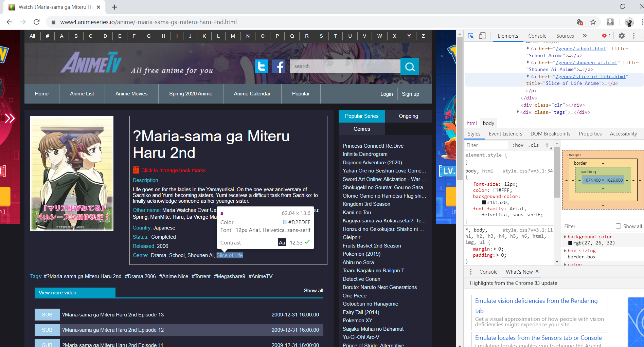The image size is (644, 347).
Task: Select the Ongoing series tab
Action: click(408, 116)
